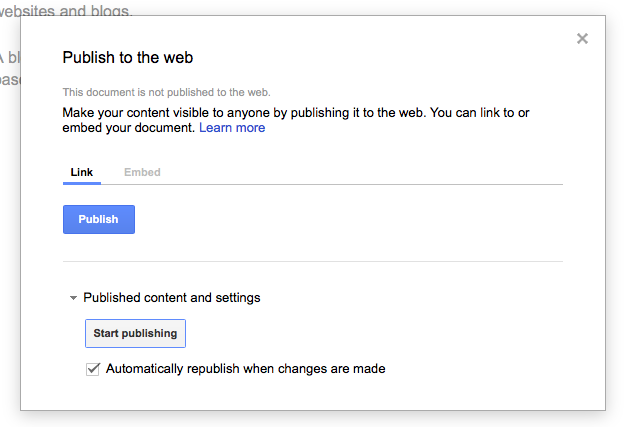Collapse Published content and settings section
The height and width of the screenshot is (427, 636).
pos(73,298)
